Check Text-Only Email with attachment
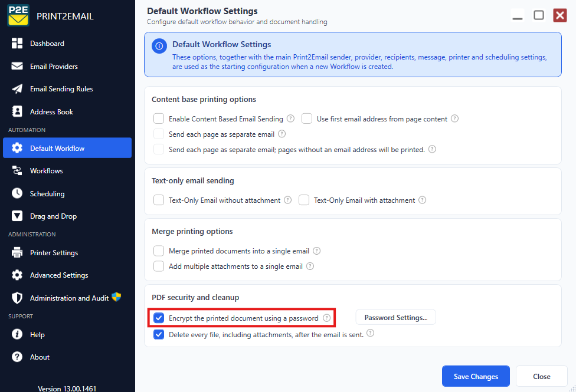This screenshot has height=392, width=576. [304, 200]
